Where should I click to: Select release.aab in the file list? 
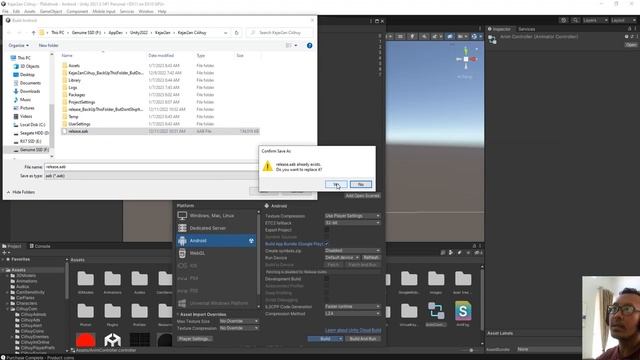(x=160, y=131)
